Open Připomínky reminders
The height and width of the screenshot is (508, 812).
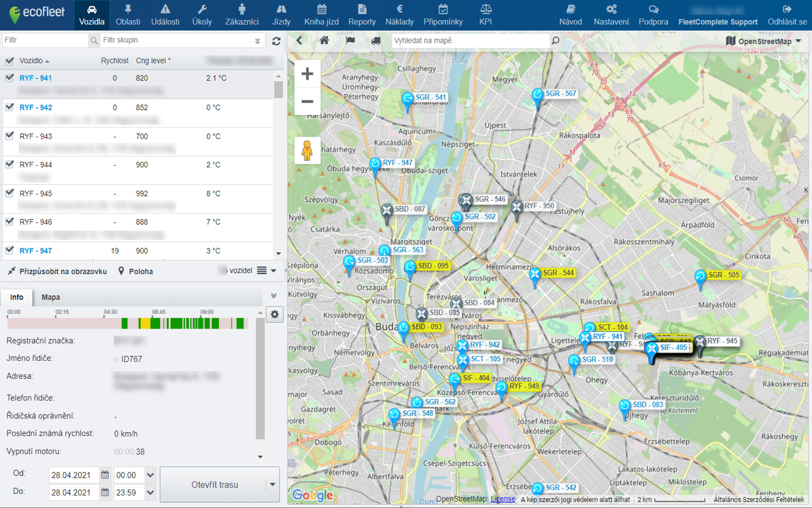point(443,15)
